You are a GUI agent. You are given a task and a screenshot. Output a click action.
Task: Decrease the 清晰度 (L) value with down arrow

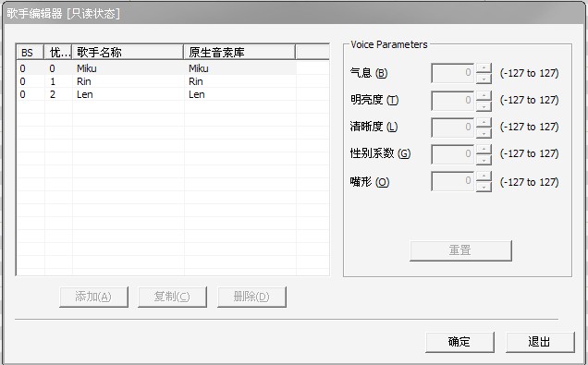484,133
